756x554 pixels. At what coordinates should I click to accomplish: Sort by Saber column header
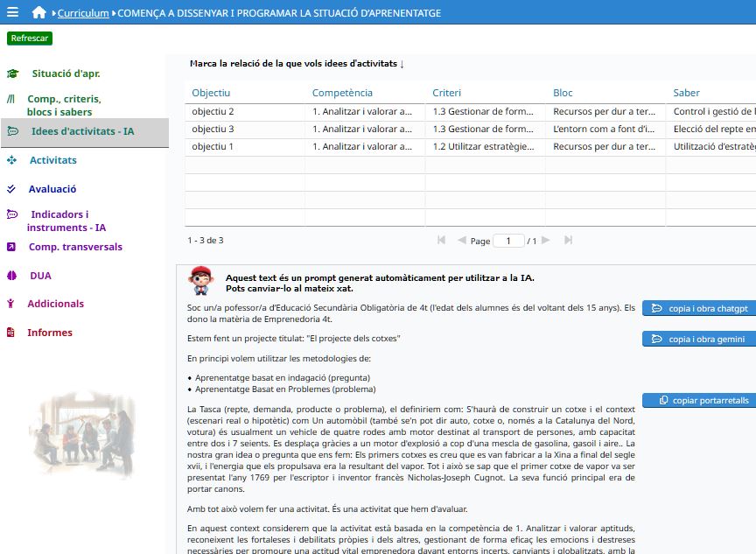(x=686, y=93)
